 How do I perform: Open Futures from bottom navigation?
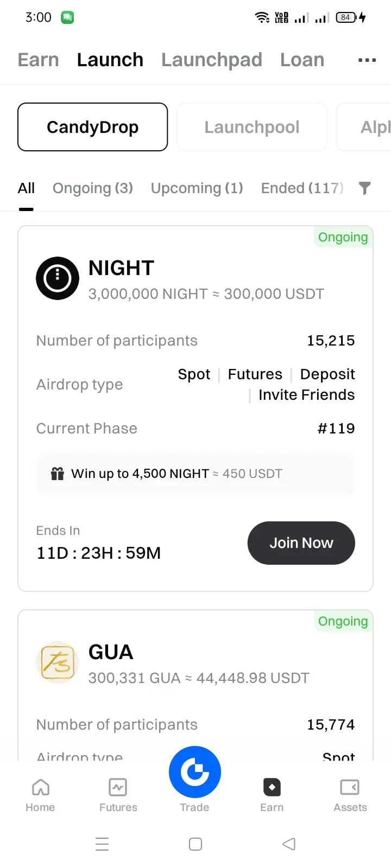pyautogui.click(x=118, y=795)
